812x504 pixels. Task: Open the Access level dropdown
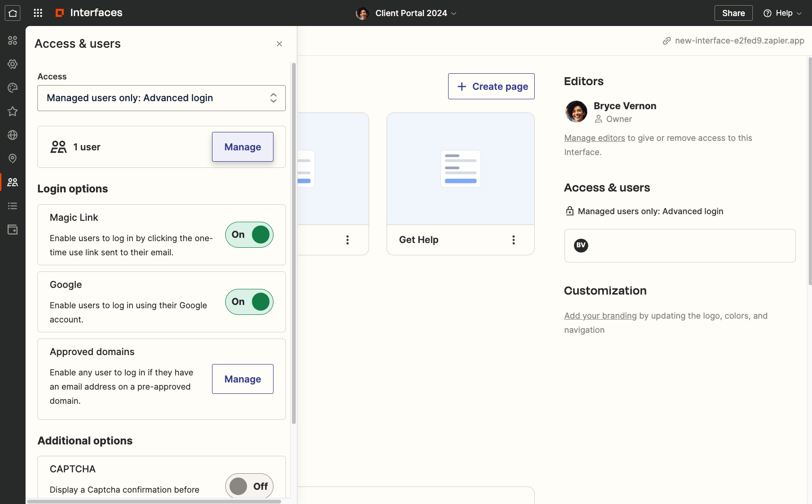click(x=161, y=98)
